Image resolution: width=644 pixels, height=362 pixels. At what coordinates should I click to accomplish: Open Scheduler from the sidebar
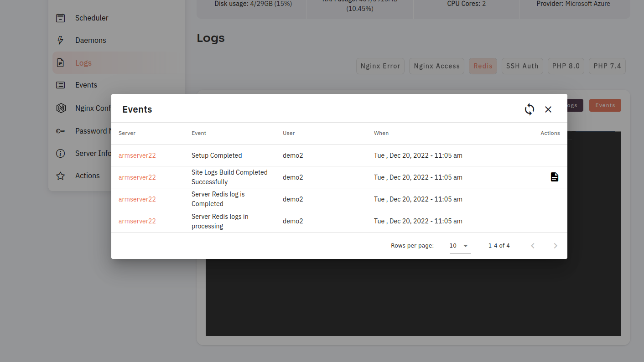pyautogui.click(x=92, y=18)
